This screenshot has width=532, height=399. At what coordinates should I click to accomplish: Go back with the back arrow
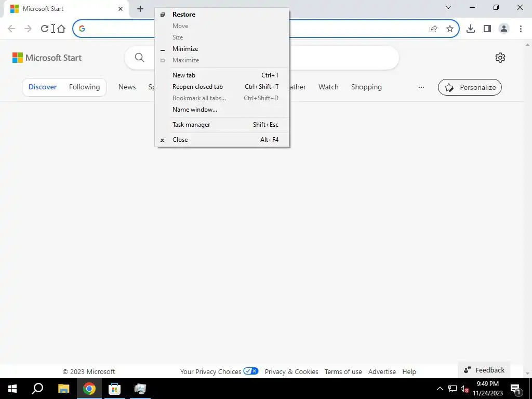pos(11,29)
